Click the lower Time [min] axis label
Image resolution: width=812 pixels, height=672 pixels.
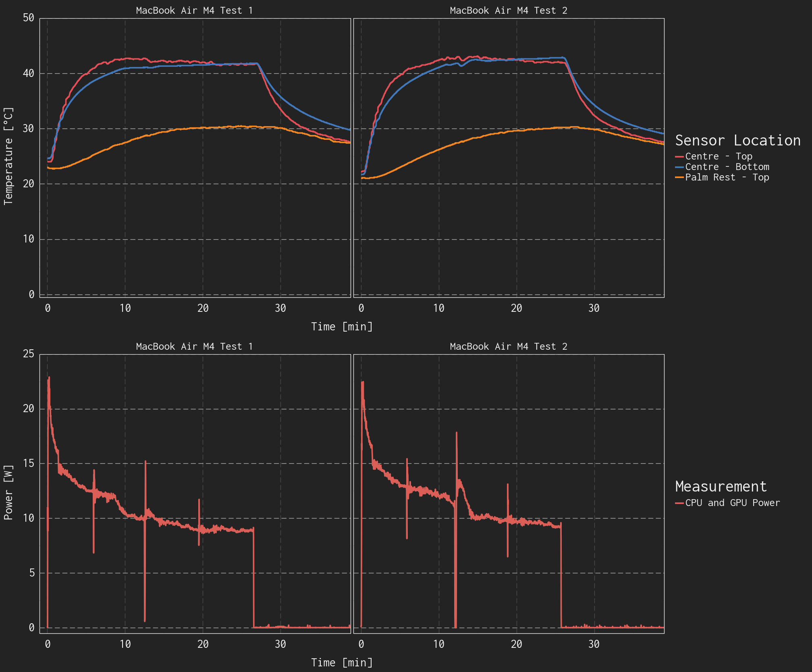click(x=342, y=662)
